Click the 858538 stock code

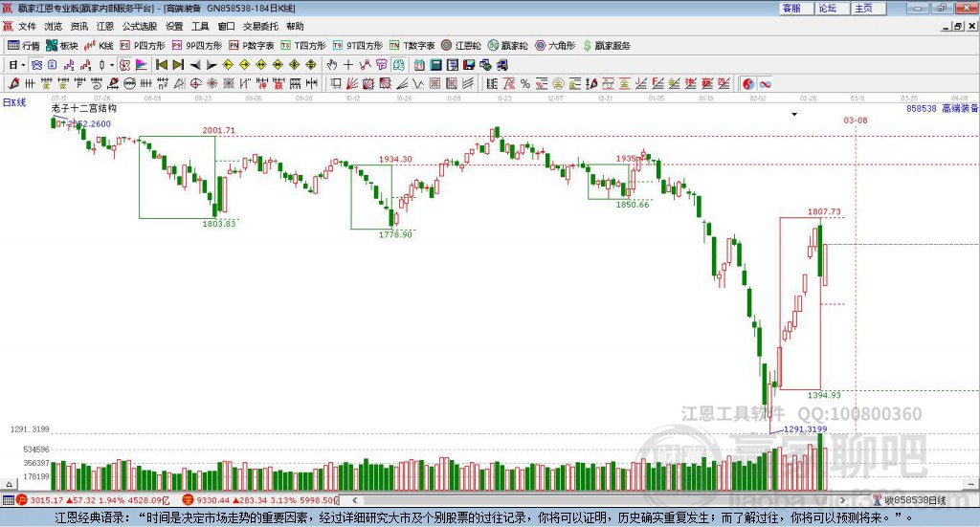(922, 109)
